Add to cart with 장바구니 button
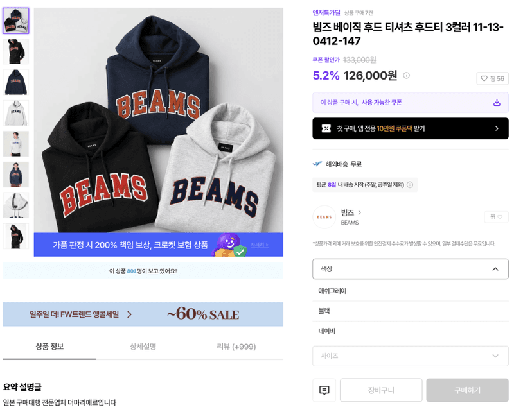This screenshot has width=532, height=412. click(381, 390)
